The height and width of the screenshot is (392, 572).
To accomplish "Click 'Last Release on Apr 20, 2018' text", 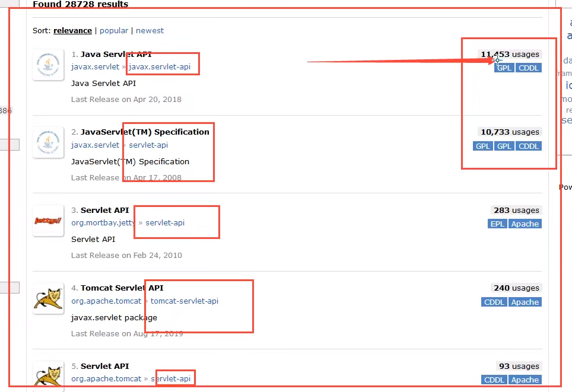I will [126, 100].
